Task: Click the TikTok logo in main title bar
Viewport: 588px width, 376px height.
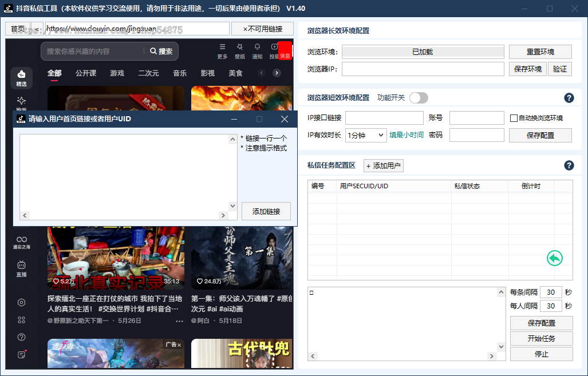Action: click(x=8, y=8)
